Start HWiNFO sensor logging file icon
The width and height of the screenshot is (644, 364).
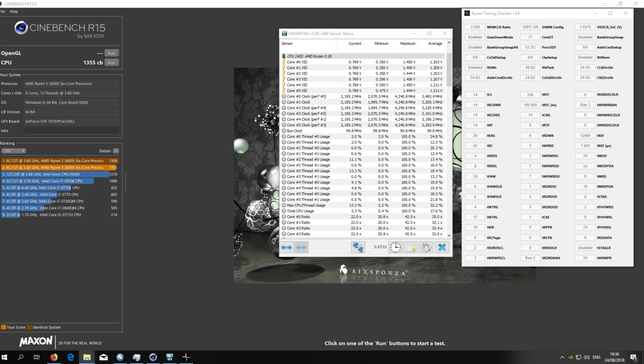(x=411, y=247)
